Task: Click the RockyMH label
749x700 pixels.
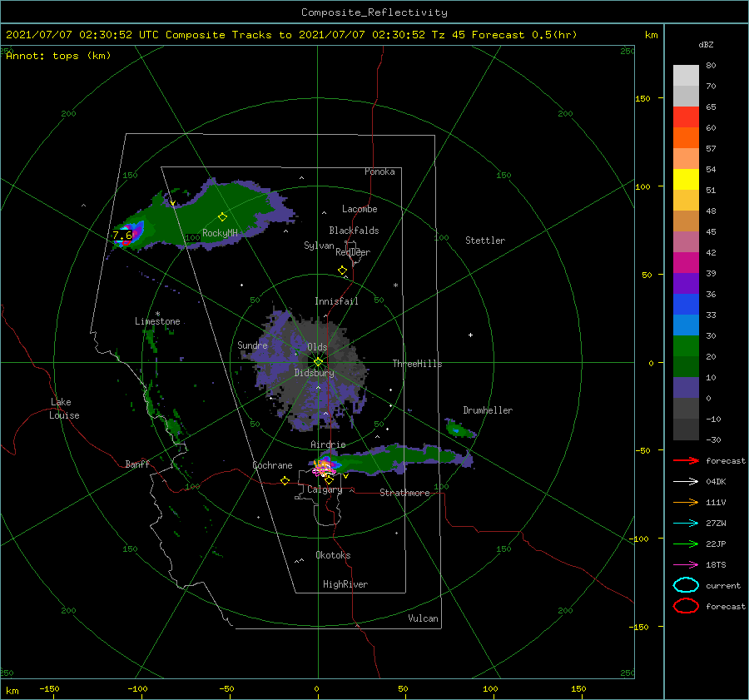Action: (x=220, y=233)
